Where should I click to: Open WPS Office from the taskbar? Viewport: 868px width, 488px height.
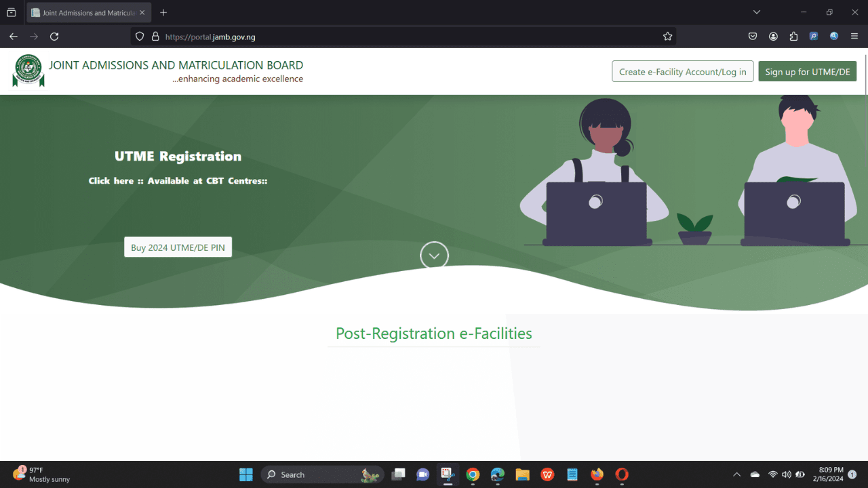pos(547,474)
